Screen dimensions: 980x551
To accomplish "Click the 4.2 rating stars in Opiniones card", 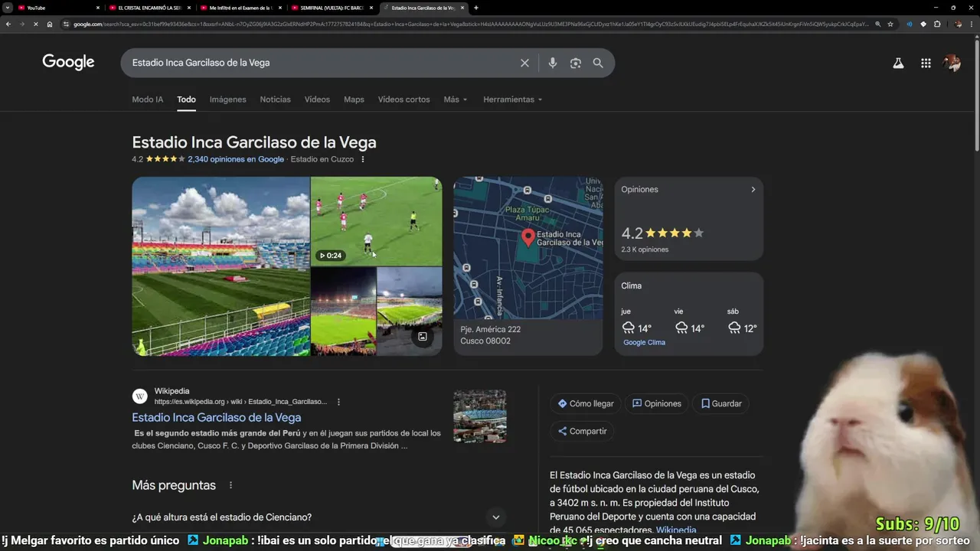I will click(x=675, y=233).
